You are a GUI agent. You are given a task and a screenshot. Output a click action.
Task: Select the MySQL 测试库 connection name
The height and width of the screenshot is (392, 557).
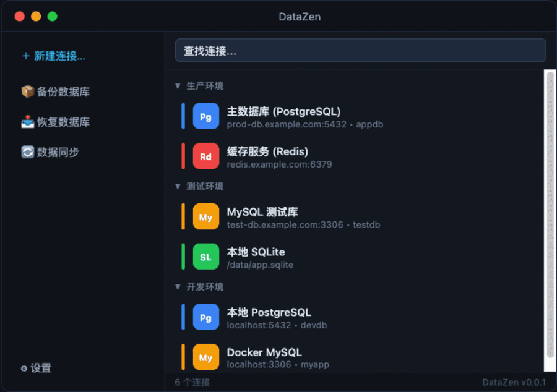[262, 212]
